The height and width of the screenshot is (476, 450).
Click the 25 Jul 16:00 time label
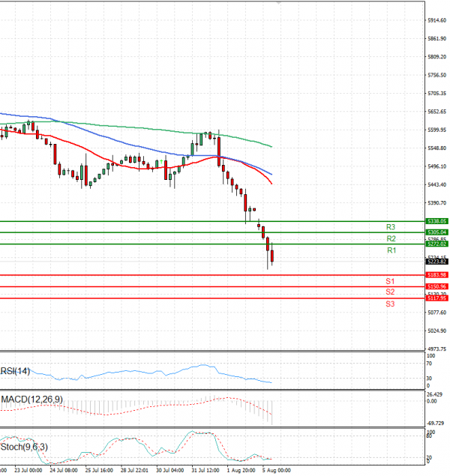point(99,470)
